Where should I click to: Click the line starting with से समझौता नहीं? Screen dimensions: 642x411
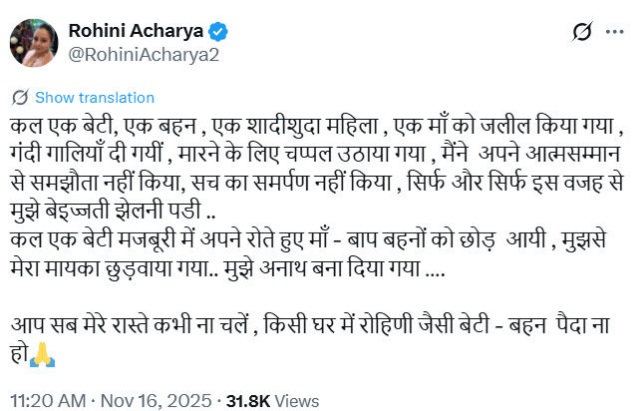[x=310, y=185]
